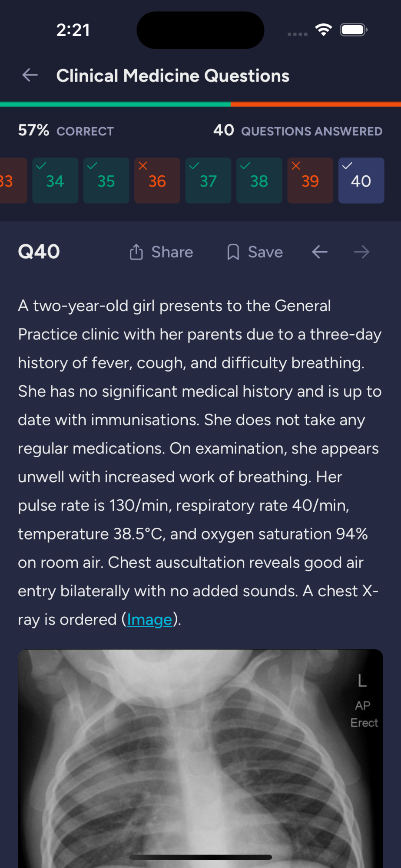Tap the Save bookmark icon
Screen dimensions: 401x868
pyautogui.click(x=233, y=252)
